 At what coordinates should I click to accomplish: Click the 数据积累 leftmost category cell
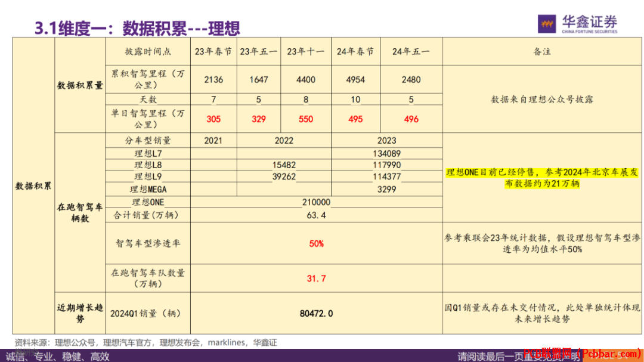click(x=33, y=185)
